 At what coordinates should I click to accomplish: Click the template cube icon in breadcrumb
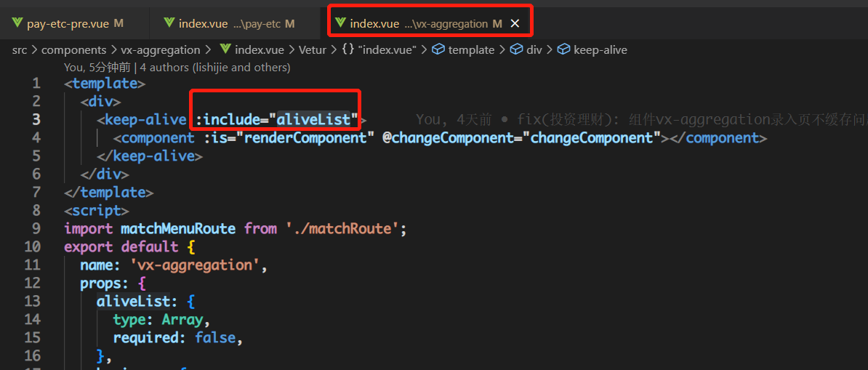coord(438,50)
